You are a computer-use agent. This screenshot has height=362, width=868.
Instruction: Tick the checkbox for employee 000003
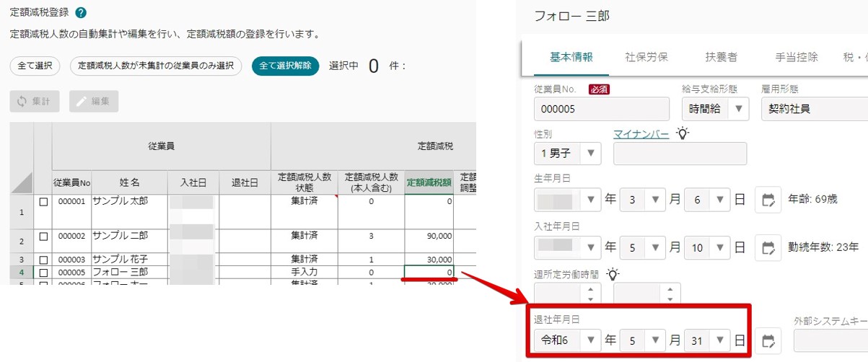pyautogui.click(x=43, y=259)
